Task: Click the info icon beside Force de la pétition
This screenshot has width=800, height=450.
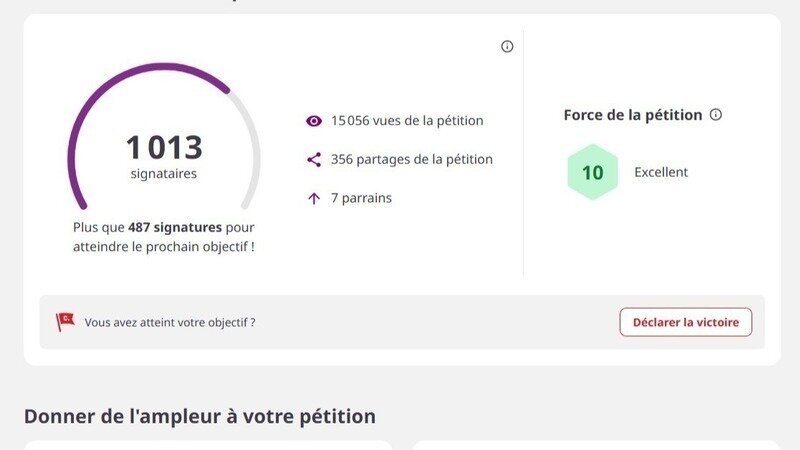Action: point(716,115)
